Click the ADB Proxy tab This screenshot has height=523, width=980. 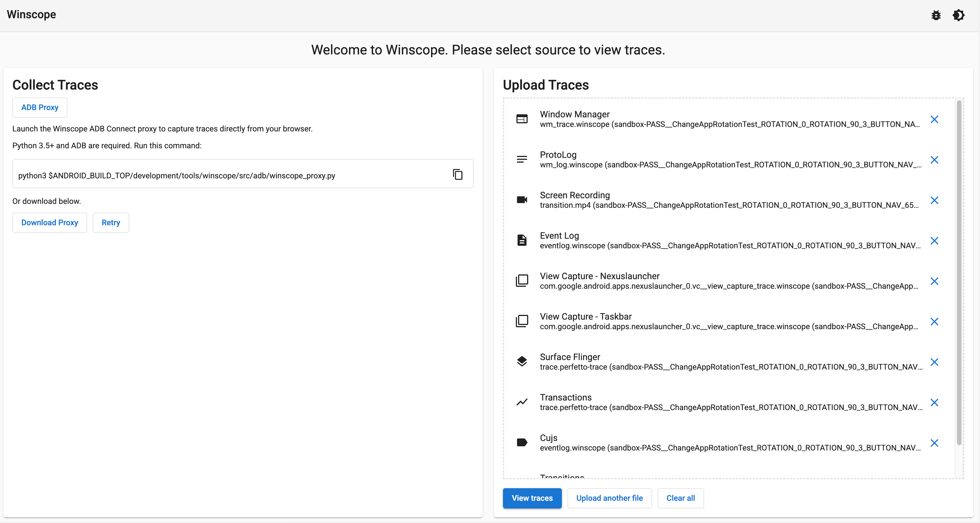(40, 107)
